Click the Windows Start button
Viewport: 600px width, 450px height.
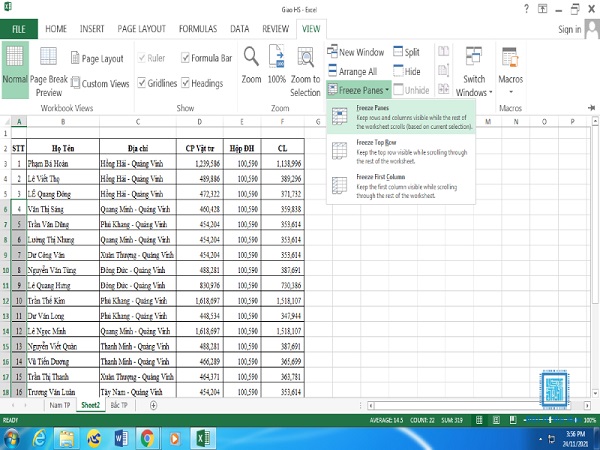pos(11,438)
